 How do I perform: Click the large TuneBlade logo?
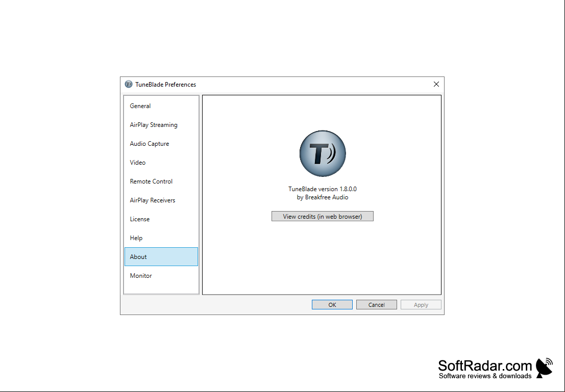coord(323,154)
